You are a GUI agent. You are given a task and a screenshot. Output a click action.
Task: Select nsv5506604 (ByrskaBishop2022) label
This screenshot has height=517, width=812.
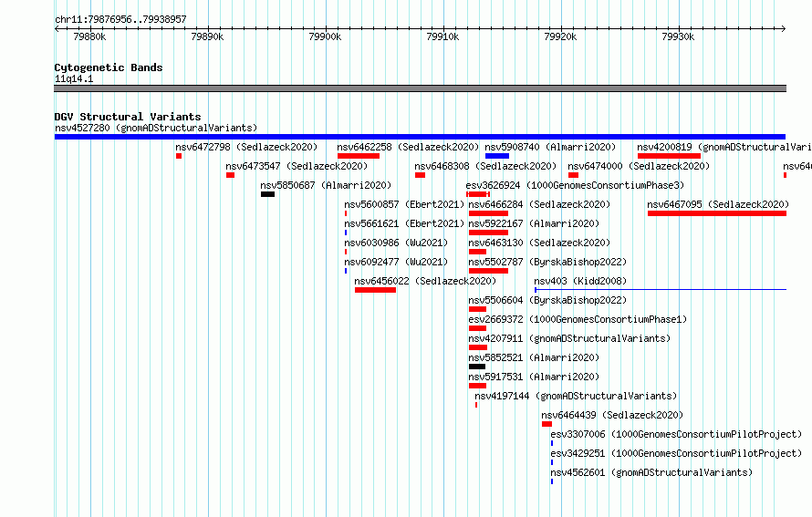(x=547, y=300)
